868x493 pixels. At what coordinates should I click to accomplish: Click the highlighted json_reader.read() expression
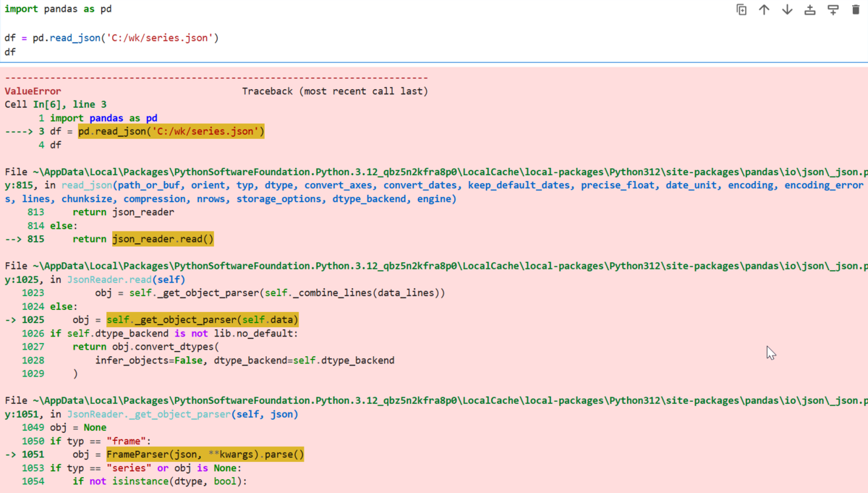[163, 239]
